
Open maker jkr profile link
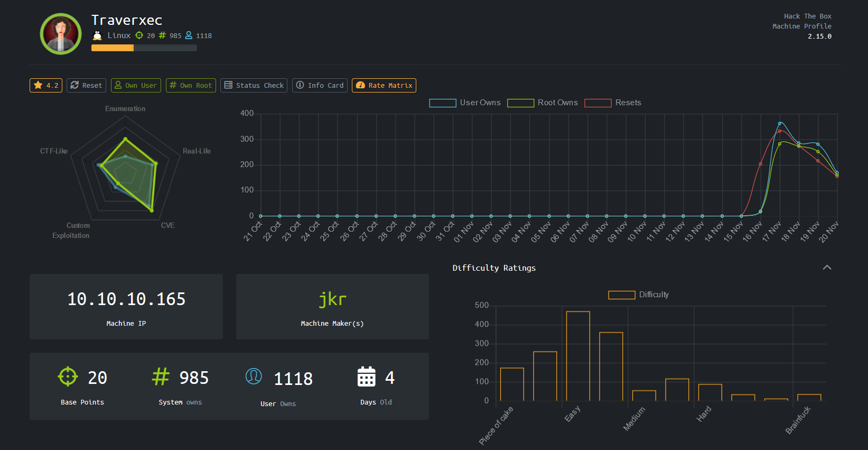332,299
